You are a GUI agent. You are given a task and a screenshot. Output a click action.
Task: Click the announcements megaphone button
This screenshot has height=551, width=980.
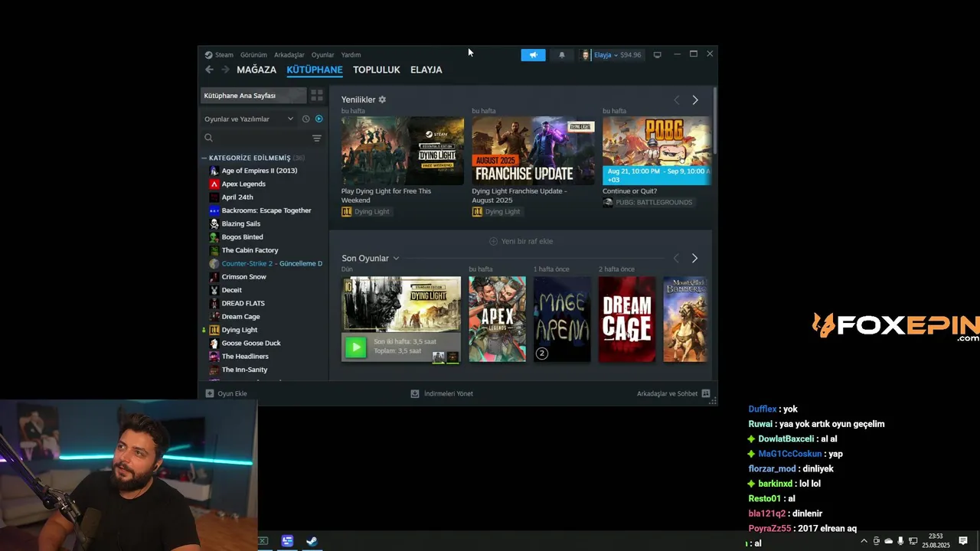tap(533, 55)
